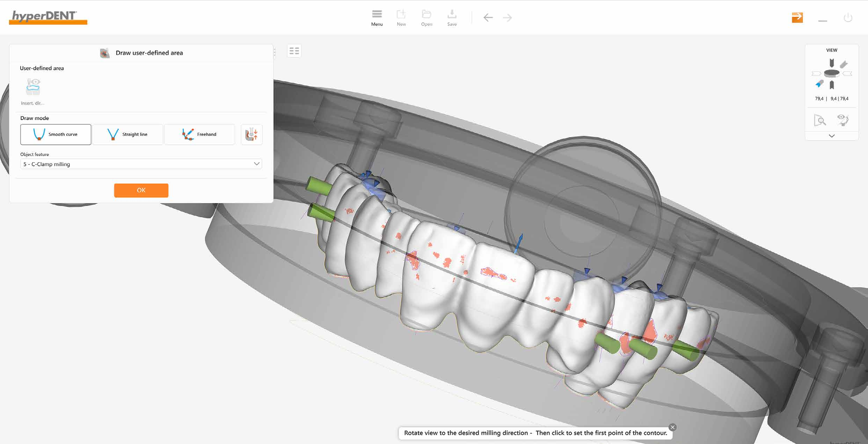868x444 pixels.
Task: Click the bottom view arrow
Action: pos(832,85)
